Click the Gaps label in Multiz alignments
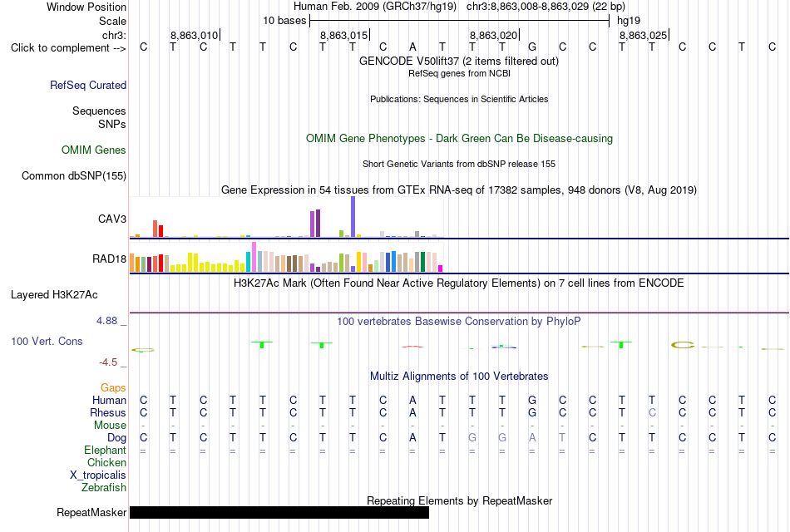Image resolution: width=790 pixels, height=532 pixels. pyautogui.click(x=113, y=387)
